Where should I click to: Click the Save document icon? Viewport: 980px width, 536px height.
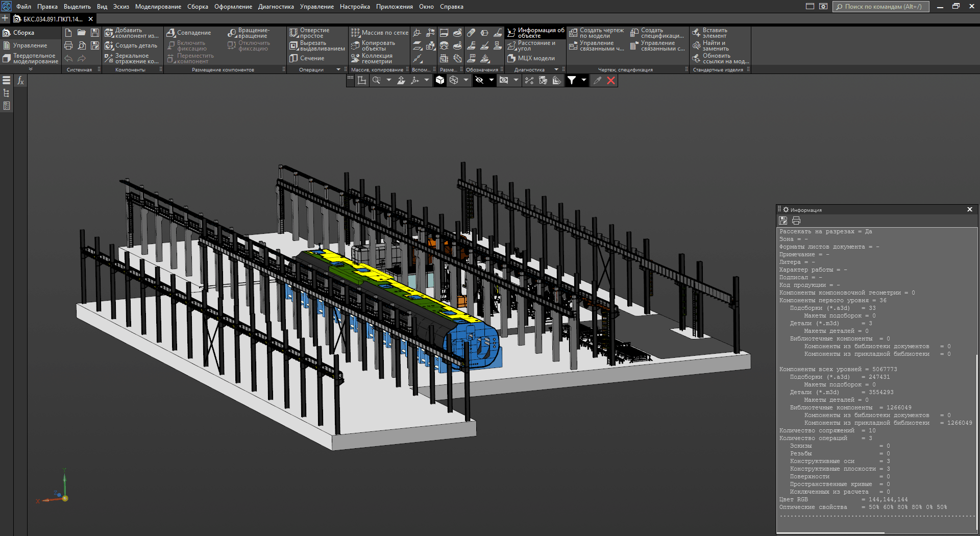coord(95,33)
